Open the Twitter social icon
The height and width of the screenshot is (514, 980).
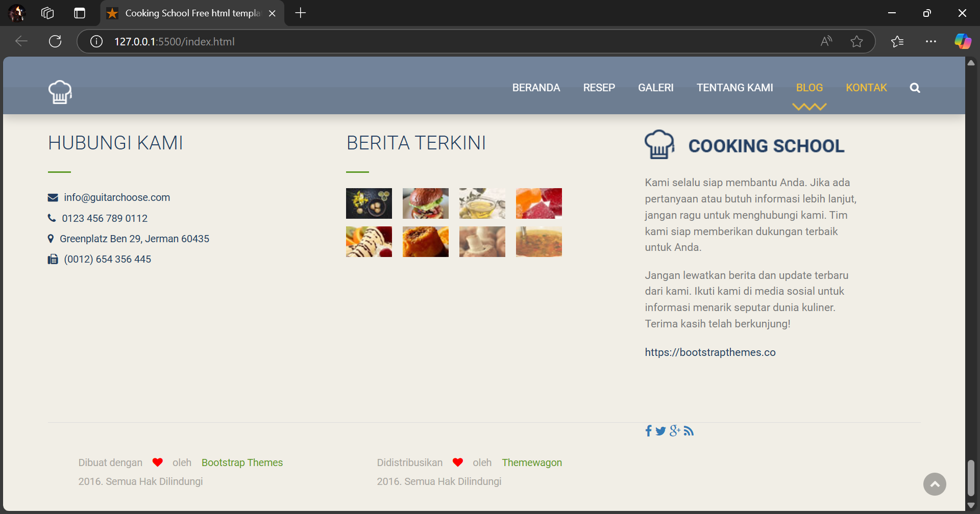[660, 431]
